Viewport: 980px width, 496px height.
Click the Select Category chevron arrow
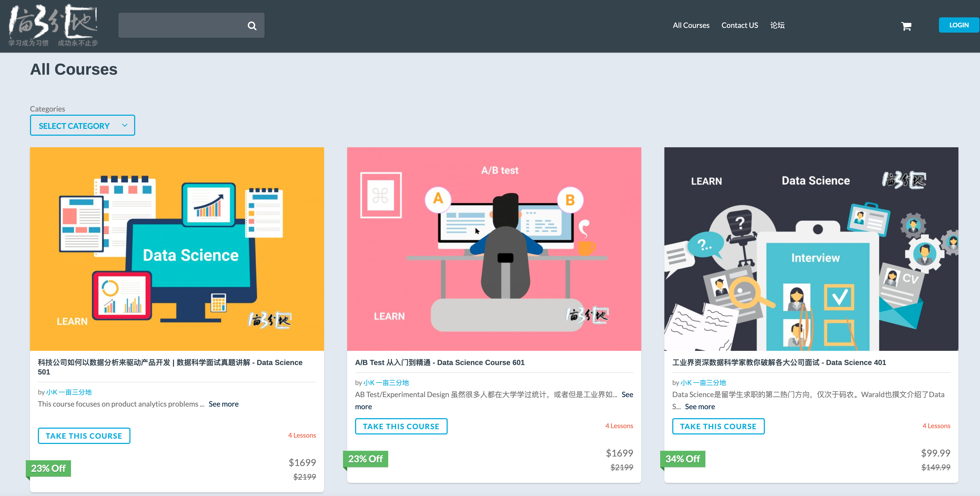[124, 125]
